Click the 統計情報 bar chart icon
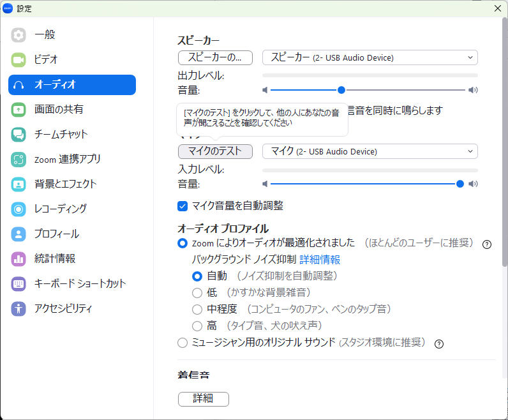This screenshot has height=420, width=508. pos(19,259)
